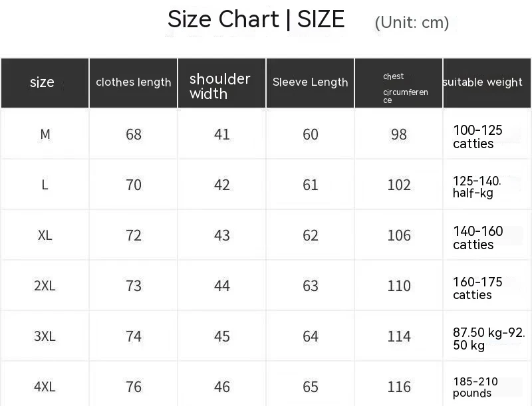Click the '2XL' size row label
Viewport: 532px width, 406px height.
[x=45, y=286]
